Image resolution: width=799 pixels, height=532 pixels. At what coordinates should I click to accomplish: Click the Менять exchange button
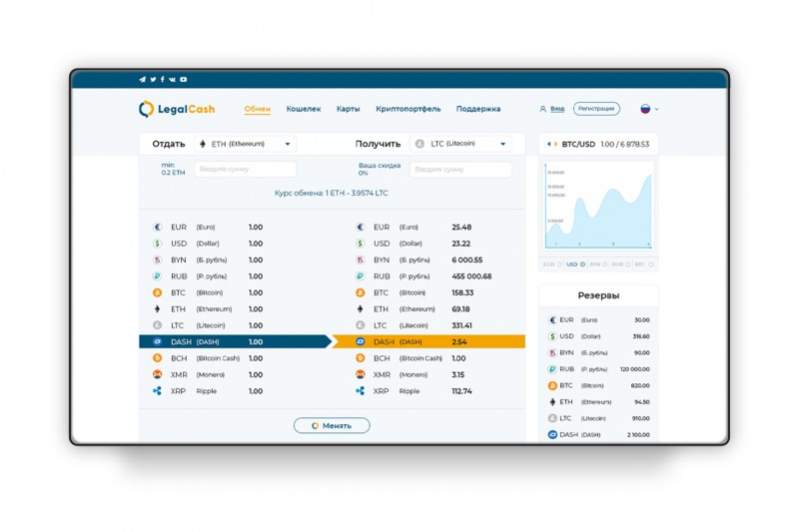click(x=332, y=425)
